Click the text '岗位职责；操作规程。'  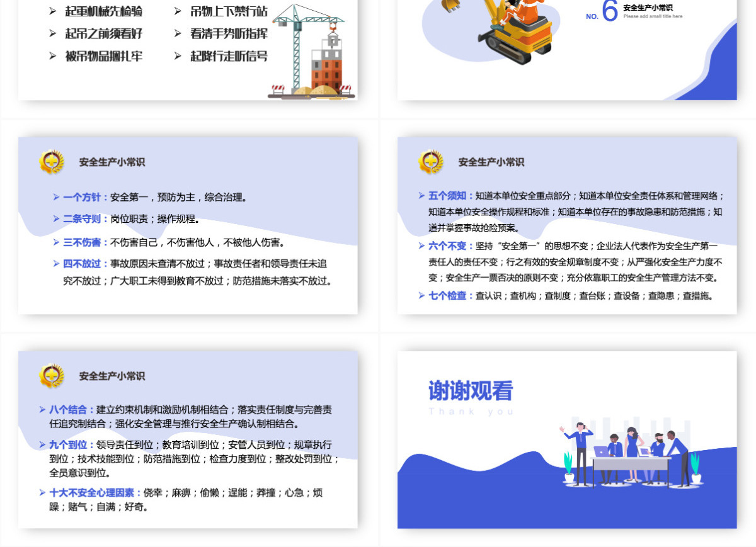pos(155,219)
